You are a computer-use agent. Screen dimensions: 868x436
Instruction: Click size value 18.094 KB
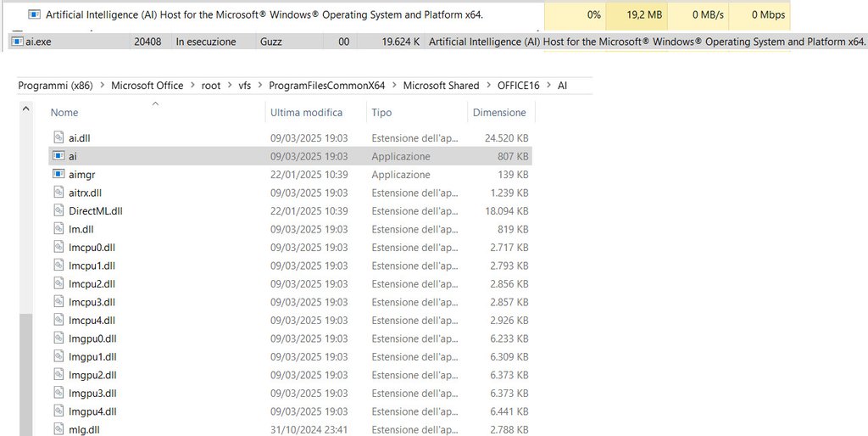point(507,211)
